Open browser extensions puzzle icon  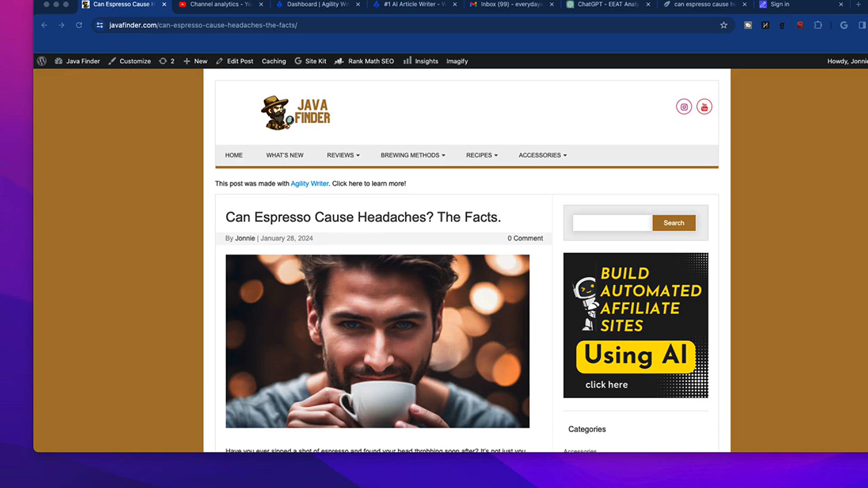[x=818, y=25]
